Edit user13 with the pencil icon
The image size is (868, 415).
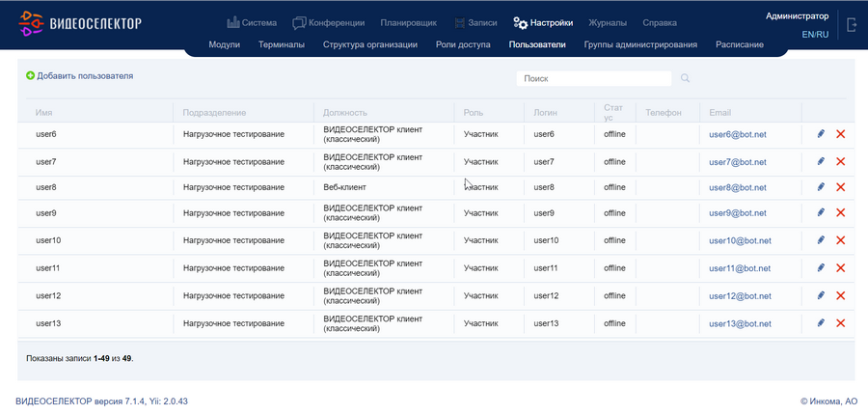[821, 323]
